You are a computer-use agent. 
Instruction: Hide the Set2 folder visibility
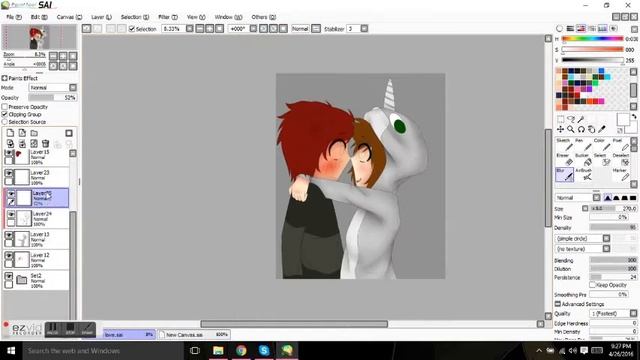(9, 276)
